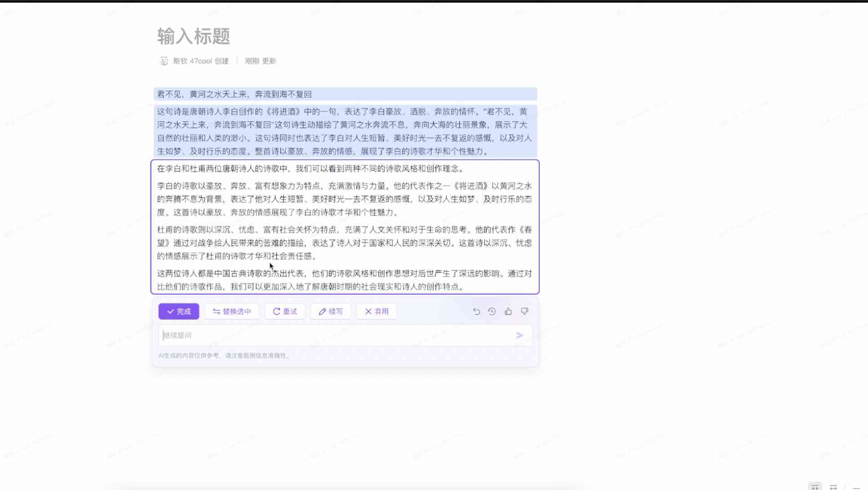Click the paragraph starting 李白的诗歌以豪放
Image resolution: width=868 pixels, height=490 pixels.
point(345,199)
